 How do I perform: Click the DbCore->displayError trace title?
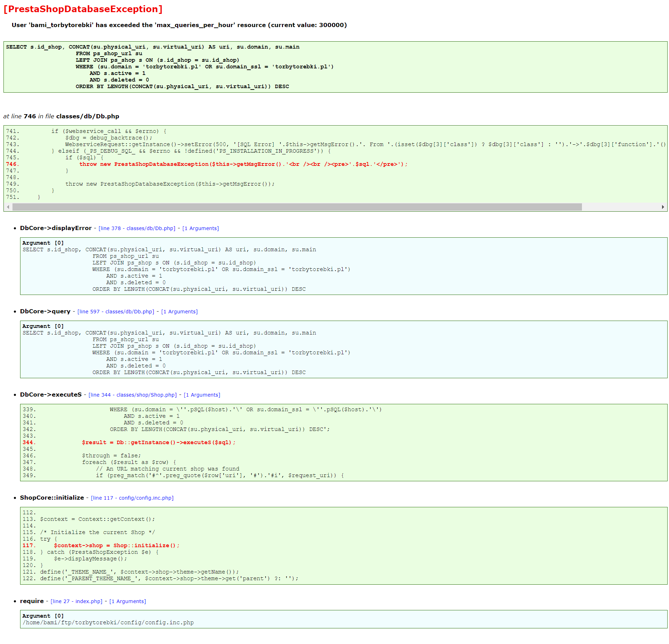click(56, 228)
